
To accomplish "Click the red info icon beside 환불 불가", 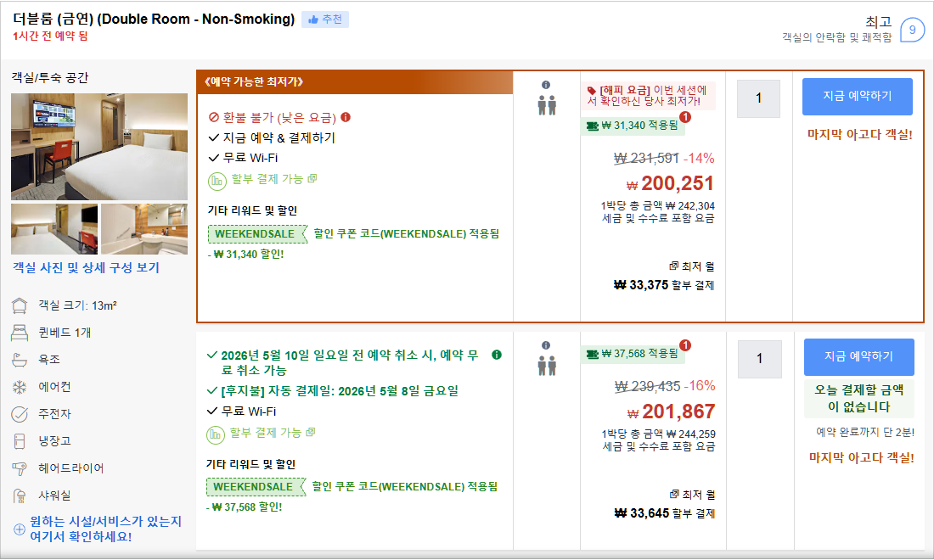I will point(346,117).
